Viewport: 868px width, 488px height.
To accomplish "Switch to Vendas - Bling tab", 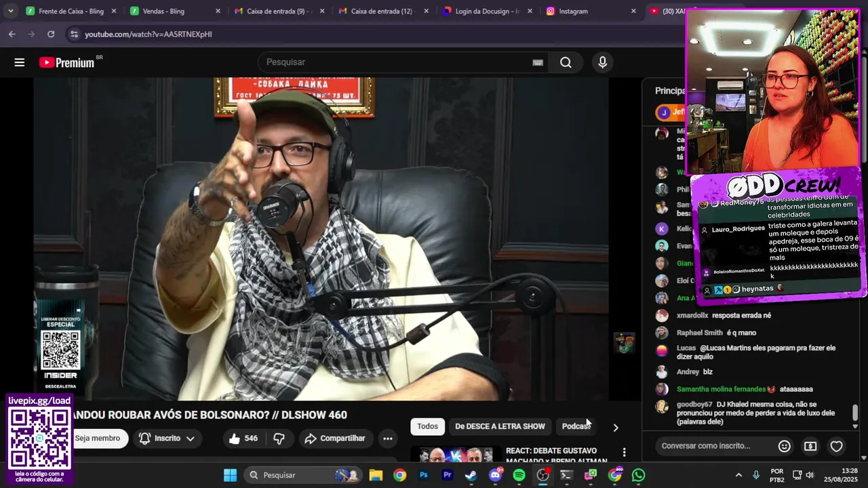I will coord(175,11).
